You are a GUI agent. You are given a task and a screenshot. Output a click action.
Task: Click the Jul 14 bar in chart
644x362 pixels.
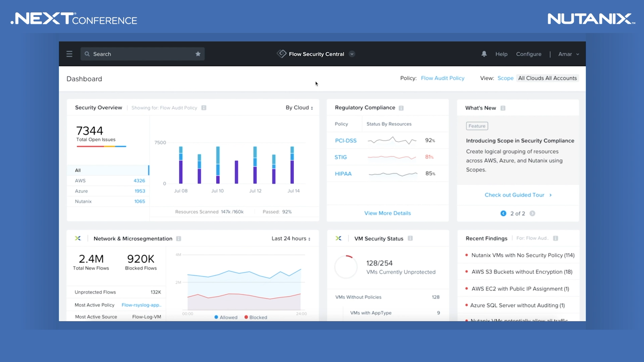tap(292, 165)
